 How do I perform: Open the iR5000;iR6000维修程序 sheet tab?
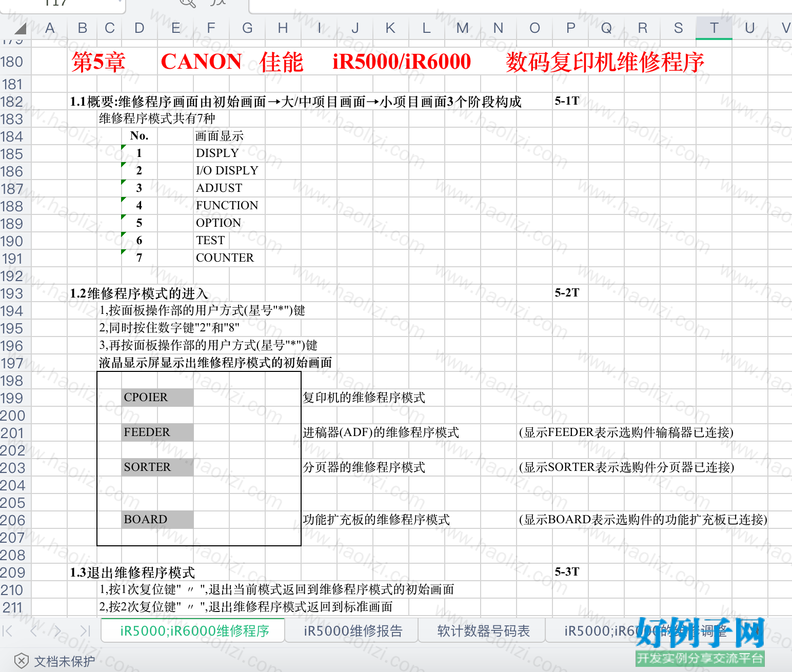pos(194,631)
